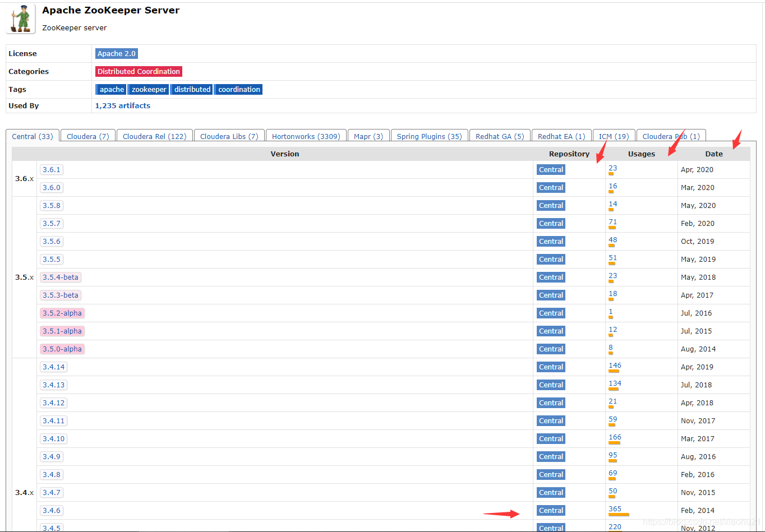
Task: Select the zookeeper tag
Action: [x=149, y=89]
